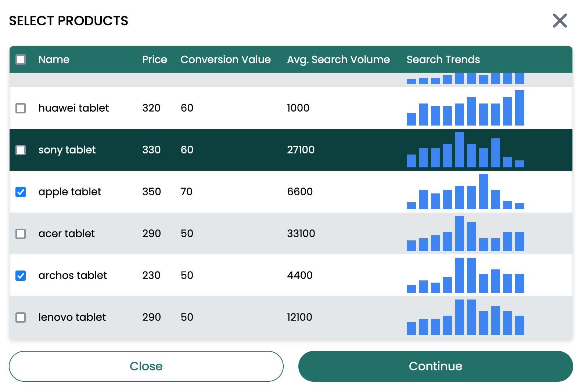
Task: Click search volume 4400 in archos row
Action: point(300,275)
